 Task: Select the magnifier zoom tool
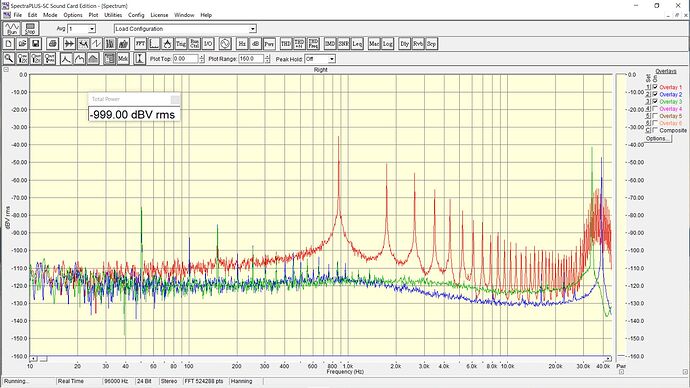point(8,59)
